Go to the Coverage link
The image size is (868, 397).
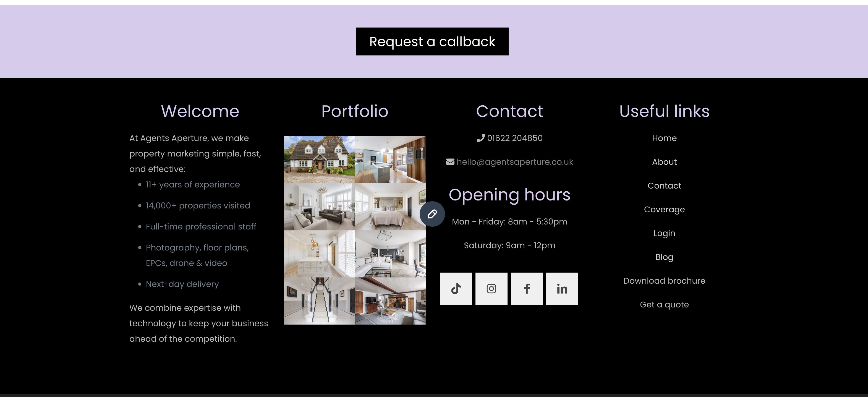tap(664, 209)
